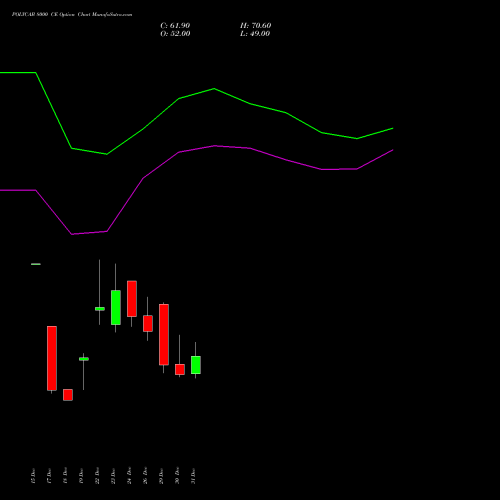Click the 19 Dec date label

[81, 476]
